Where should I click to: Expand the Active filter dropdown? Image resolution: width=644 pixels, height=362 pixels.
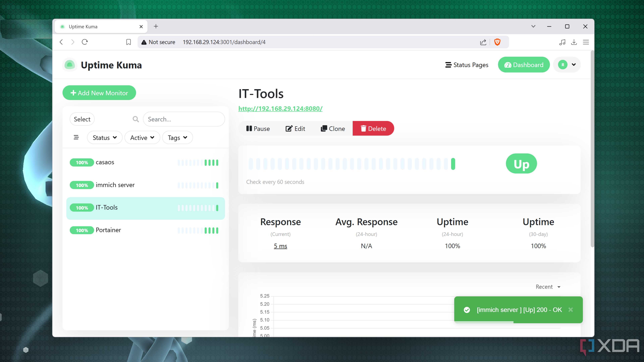pyautogui.click(x=142, y=137)
